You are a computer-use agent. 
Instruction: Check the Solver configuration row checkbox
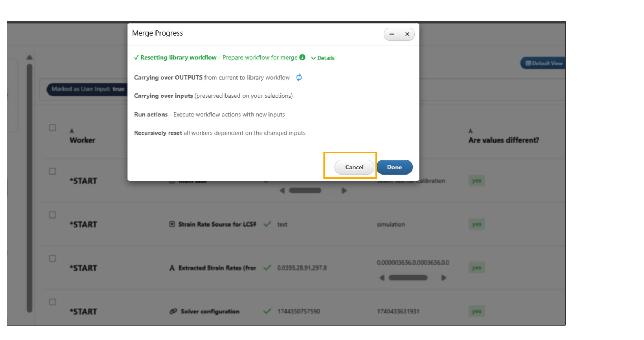coord(53,302)
